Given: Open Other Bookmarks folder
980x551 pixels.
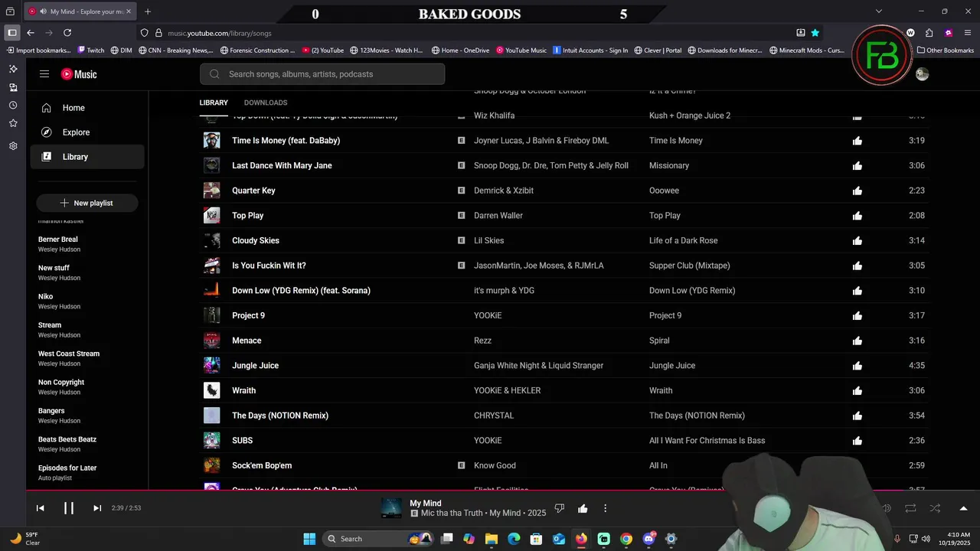Looking at the screenshot, I should coord(946,51).
